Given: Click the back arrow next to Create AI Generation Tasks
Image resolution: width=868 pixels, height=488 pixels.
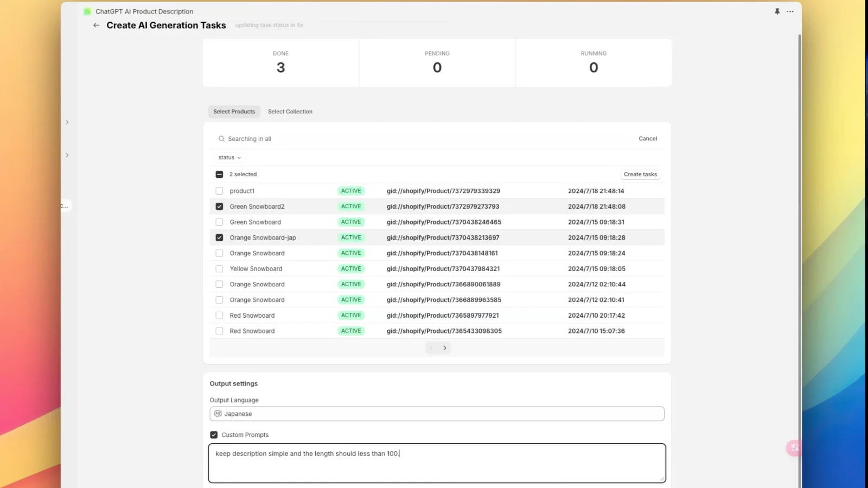Looking at the screenshot, I should 96,25.
